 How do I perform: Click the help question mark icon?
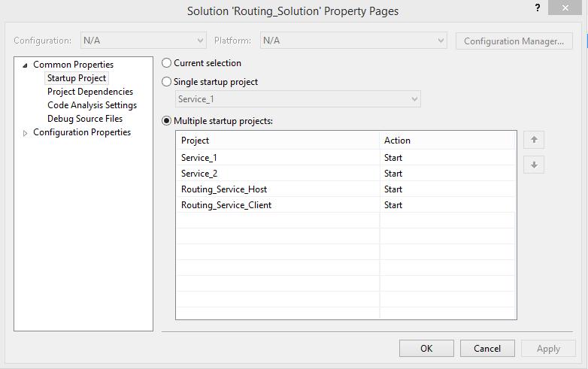point(538,8)
